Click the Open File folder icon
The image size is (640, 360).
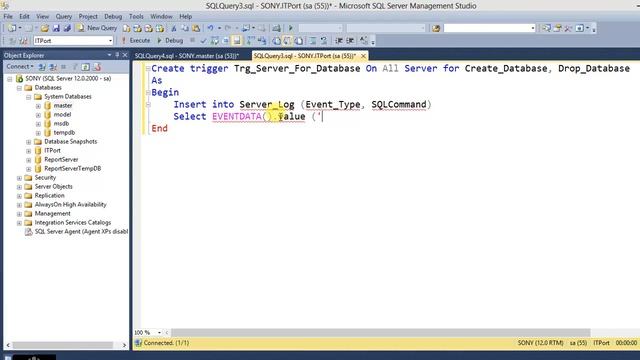44,28
